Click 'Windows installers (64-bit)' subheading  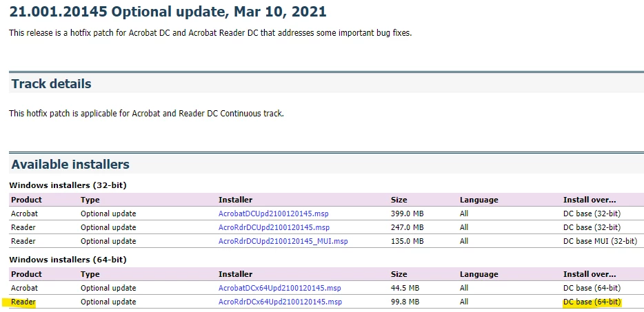[68, 260]
